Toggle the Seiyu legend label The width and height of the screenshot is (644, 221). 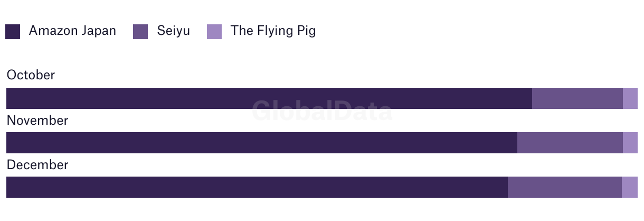click(173, 31)
